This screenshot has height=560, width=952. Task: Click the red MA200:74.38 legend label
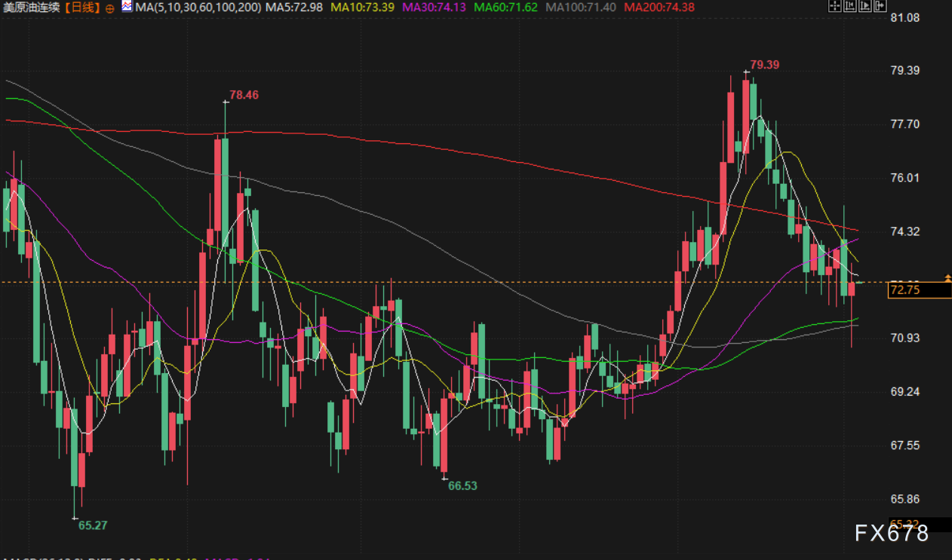659,8
